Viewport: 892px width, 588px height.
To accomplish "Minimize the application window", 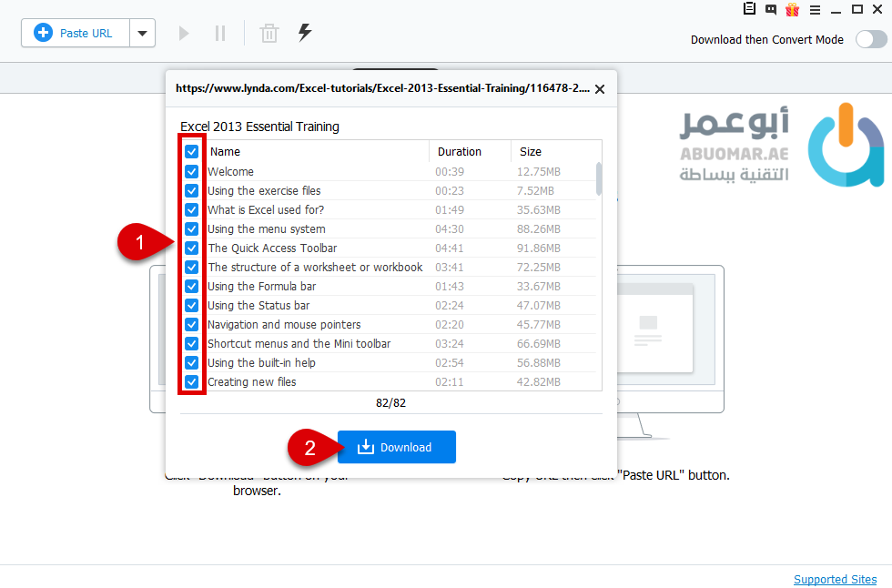I will [x=836, y=11].
